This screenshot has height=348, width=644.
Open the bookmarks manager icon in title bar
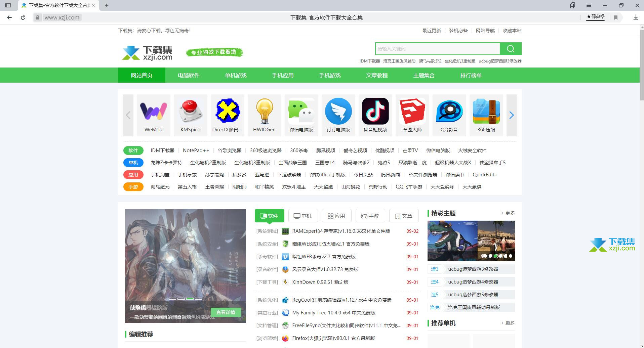pyautogui.click(x=572, y=5)
